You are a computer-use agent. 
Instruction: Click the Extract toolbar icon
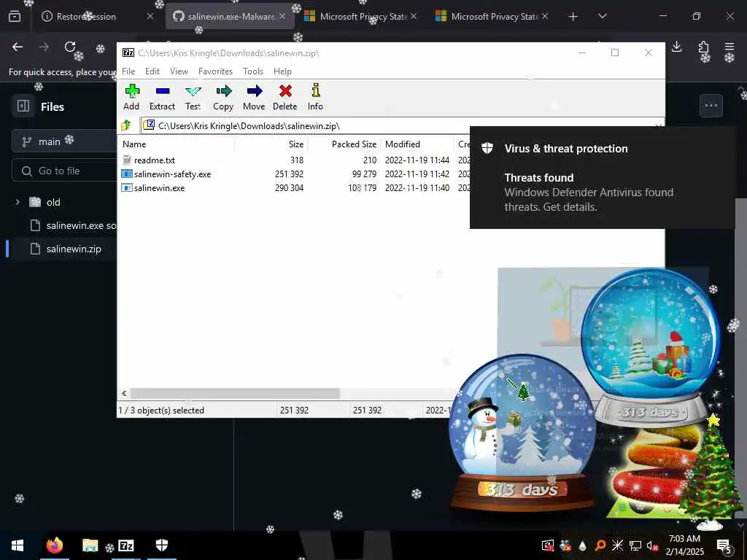(x=162, y=97)
